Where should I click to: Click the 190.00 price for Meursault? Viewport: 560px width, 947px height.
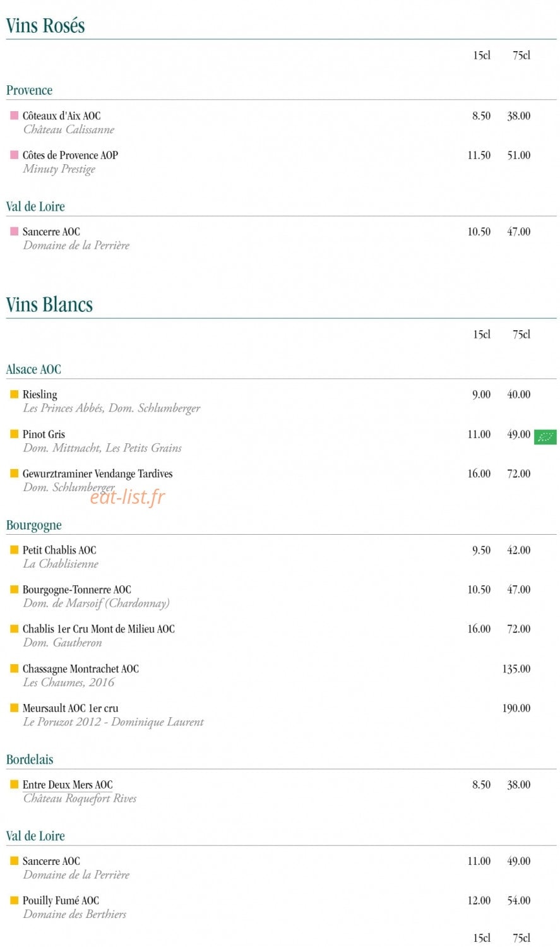pyautogui.click(x=516, y=708)
